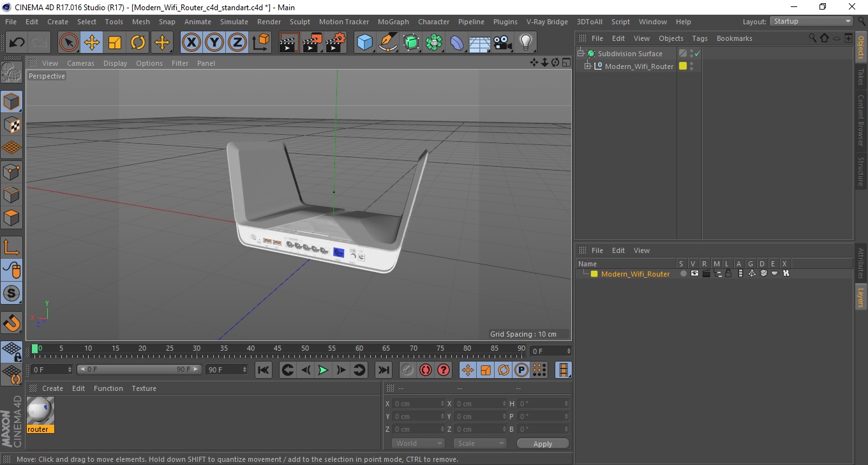Switch to Points mode
Viewport: 868px width, 465px height.
[x=11, y=171]
